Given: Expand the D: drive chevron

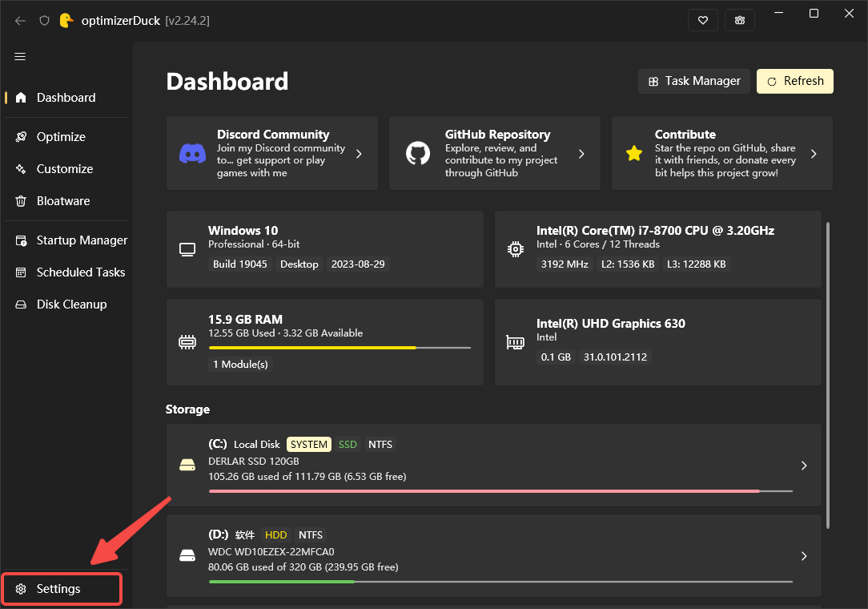Looking at the screenshot, I should 804,556.
